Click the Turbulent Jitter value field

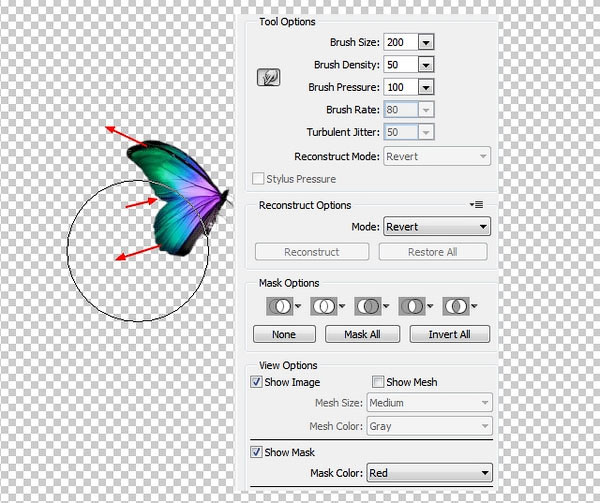[x=401, y=132]
